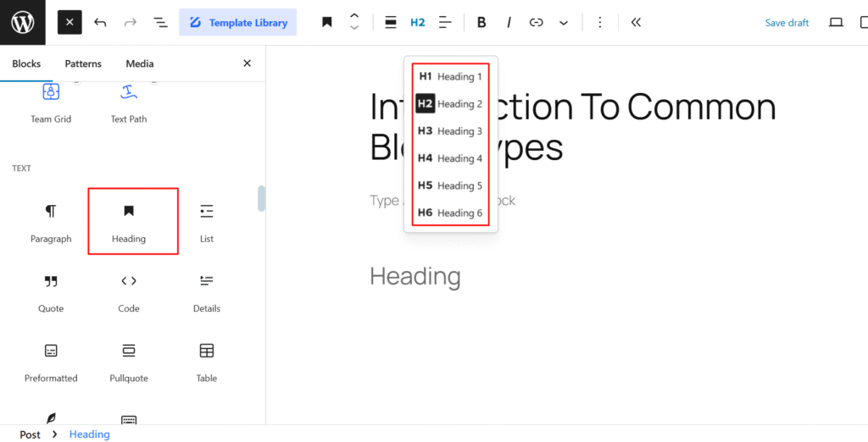This screenshot has width=868, height=442.
Task: Open the align options in block toolbar
Action: (x=391, y=23)
